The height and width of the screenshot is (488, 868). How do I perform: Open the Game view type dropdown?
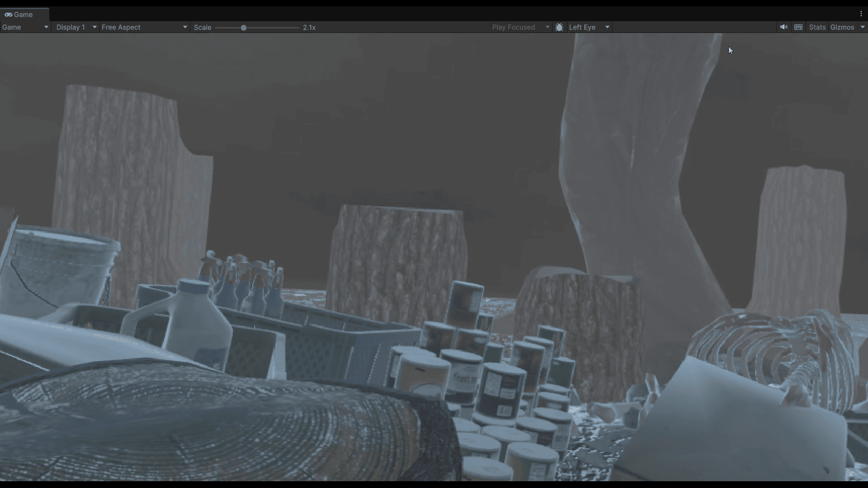25,27
